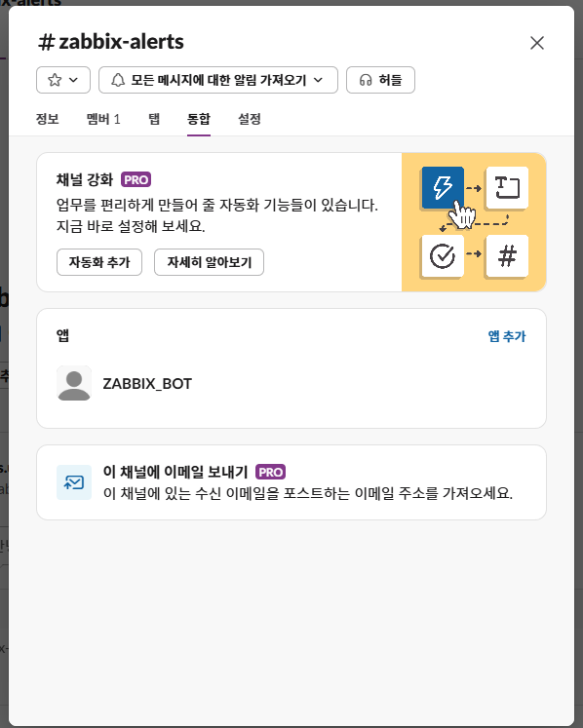The height and width of the screenshot is (728, 583).
Task: Click the 채널 강화 heading
Action: (x=85, y=179)
